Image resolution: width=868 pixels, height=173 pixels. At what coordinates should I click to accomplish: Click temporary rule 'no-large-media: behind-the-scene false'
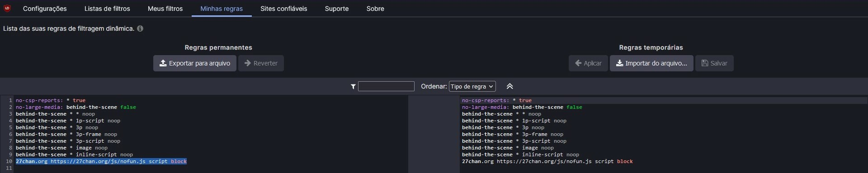522,107
